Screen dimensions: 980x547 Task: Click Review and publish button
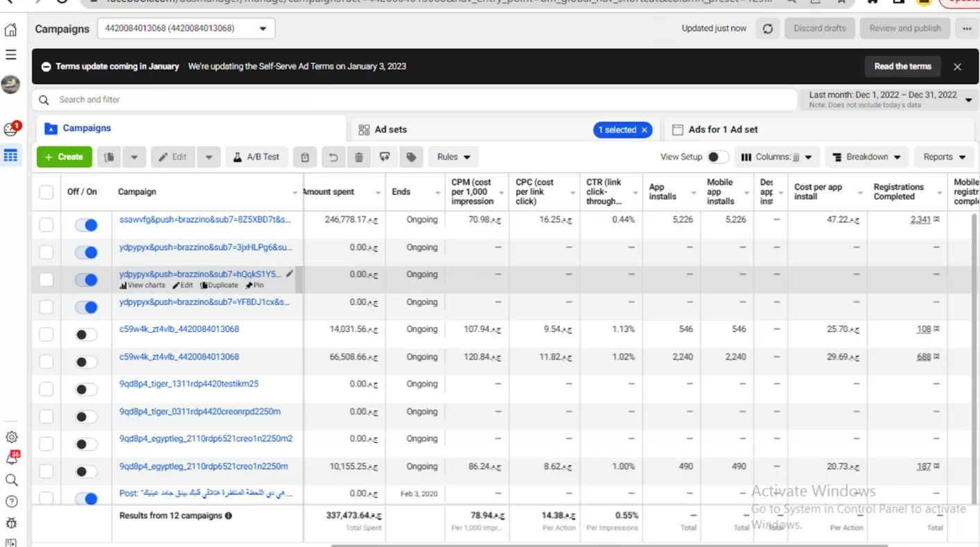pyautogui.click(x=905, y=28)
